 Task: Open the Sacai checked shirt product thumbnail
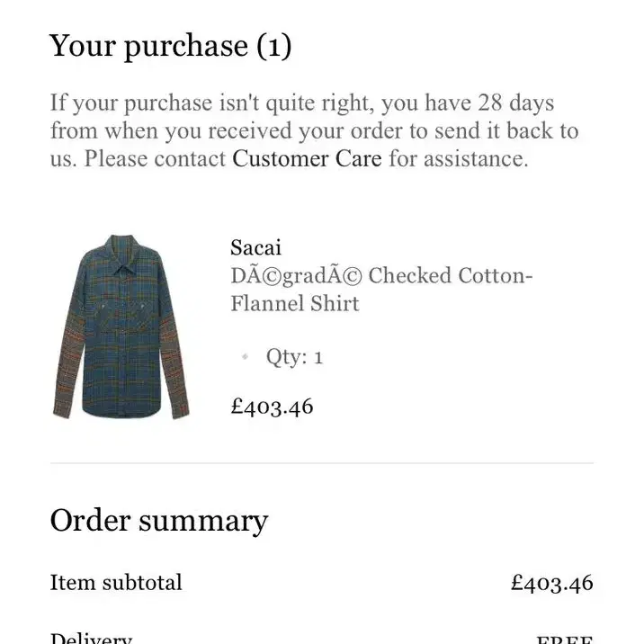(x=121, y=326)
